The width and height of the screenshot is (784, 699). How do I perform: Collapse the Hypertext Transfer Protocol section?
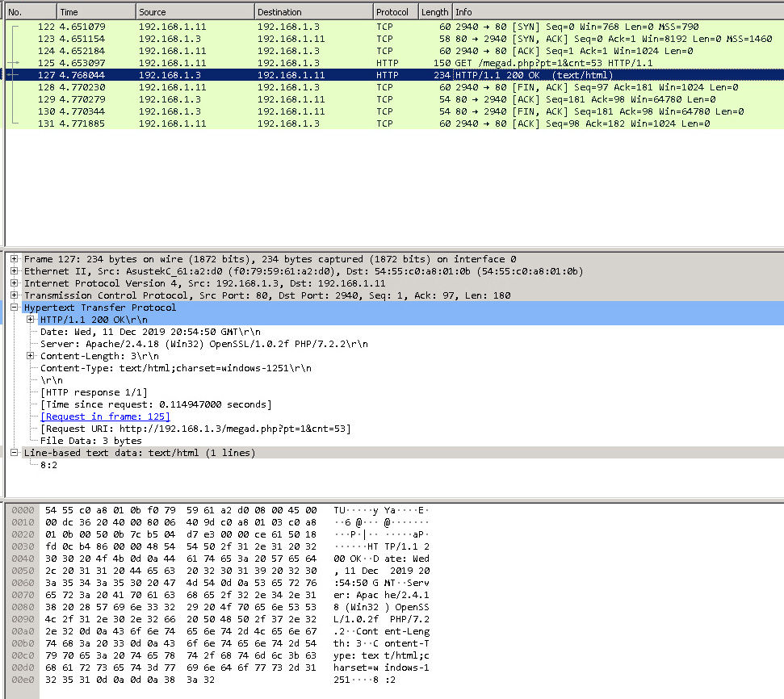tap(15, 308)
